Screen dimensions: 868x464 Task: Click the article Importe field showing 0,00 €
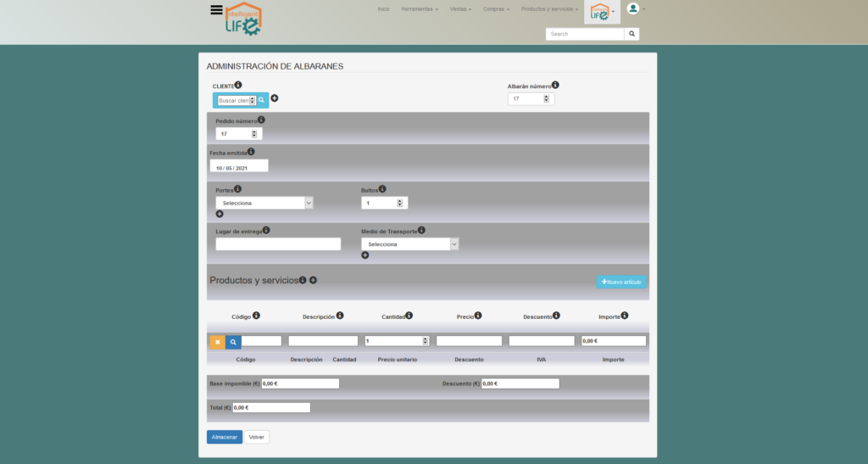click(x=614, y=341)
